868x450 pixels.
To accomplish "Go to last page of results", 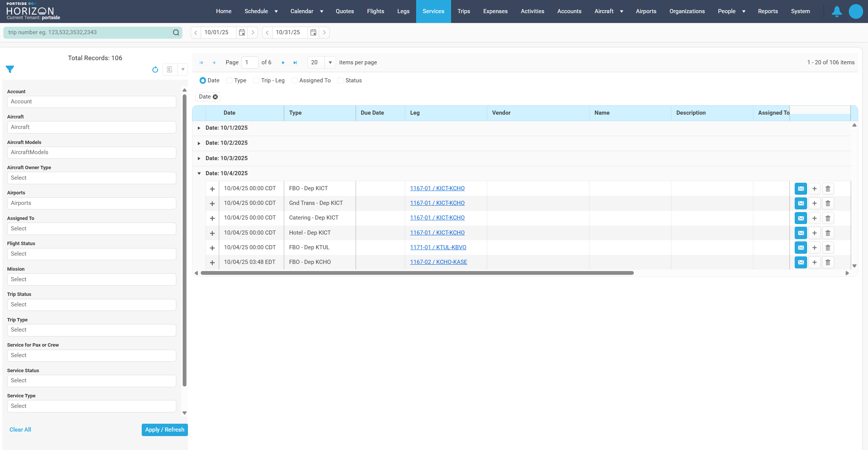I will point(295,63).
